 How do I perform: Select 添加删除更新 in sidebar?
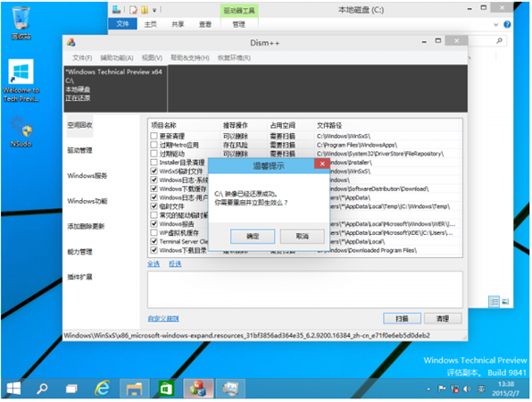click(86, 227)
